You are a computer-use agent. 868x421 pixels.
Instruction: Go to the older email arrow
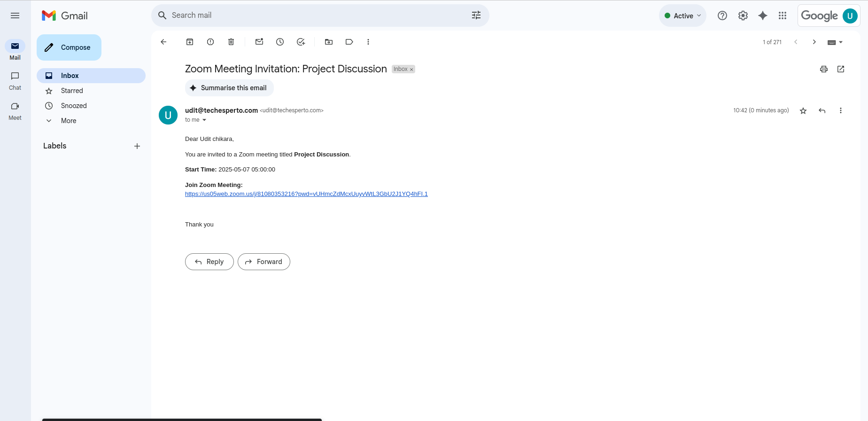point(814,42)
